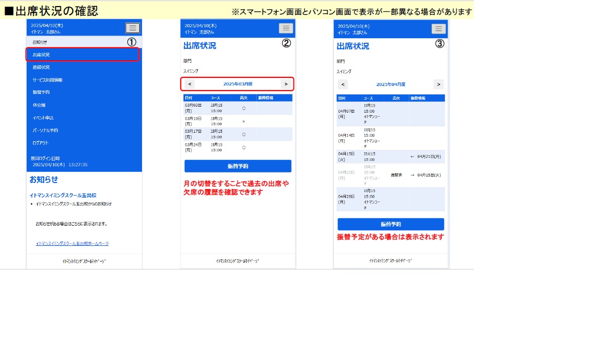Go to previous month from 2025年04月度

(343, 84)
